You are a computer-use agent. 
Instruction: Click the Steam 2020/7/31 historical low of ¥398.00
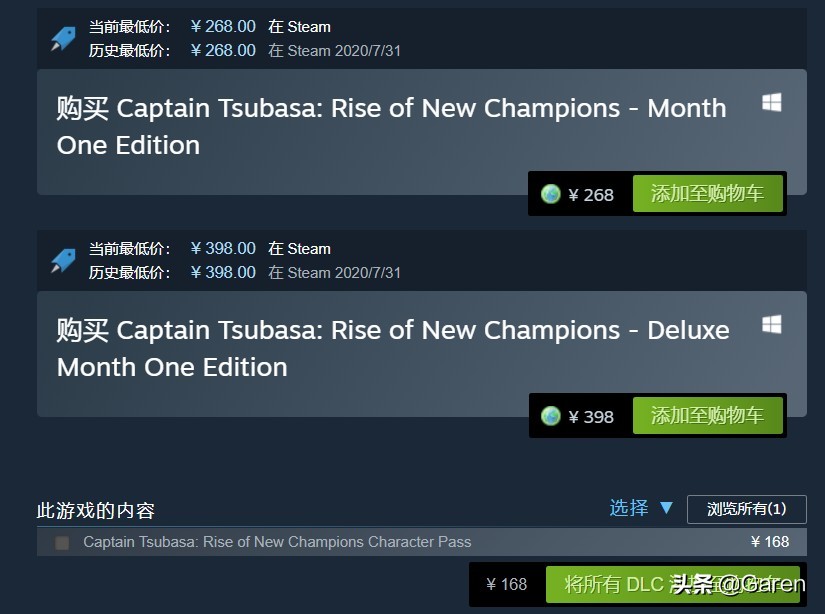[x=334, y=273]
